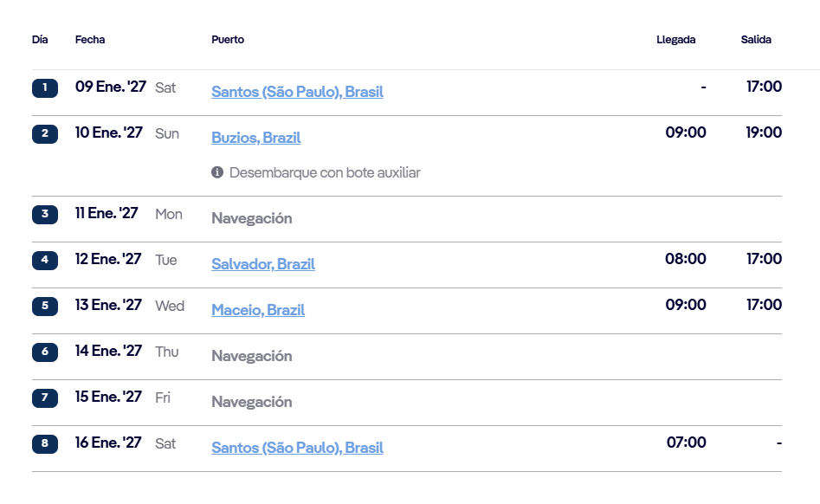Image resolution: width=820 pixels, height=504 pixels.
Task: Click the Fecha column header
Action: tap(90, 40)
